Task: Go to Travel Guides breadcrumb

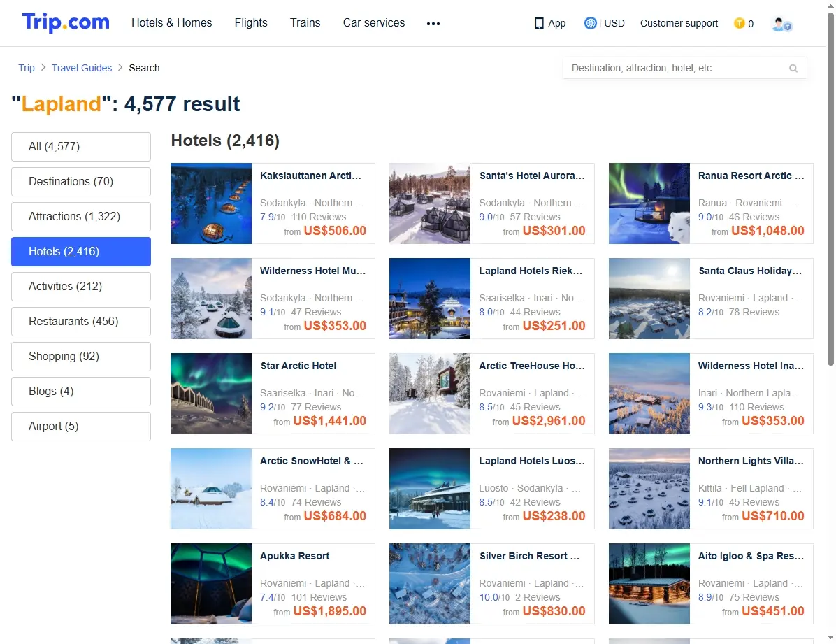Action: point(82,68)
